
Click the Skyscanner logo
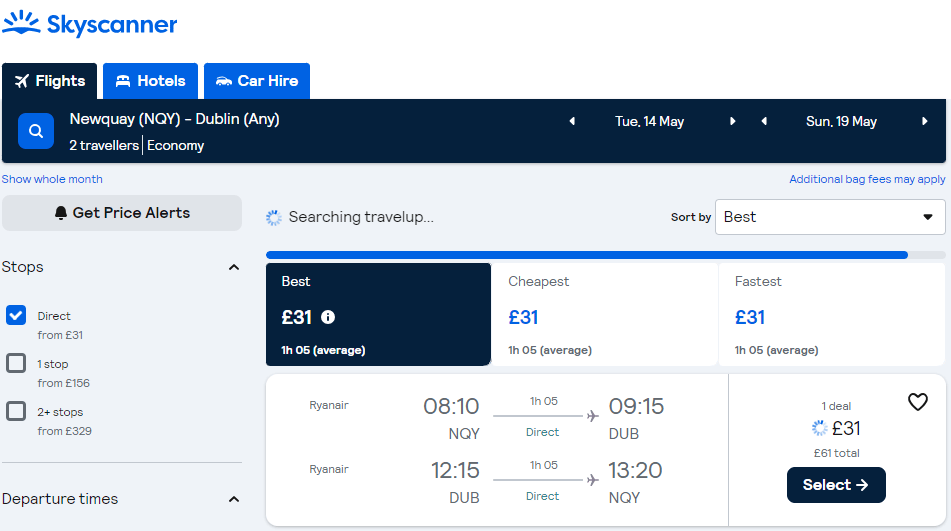click(90, 24)
